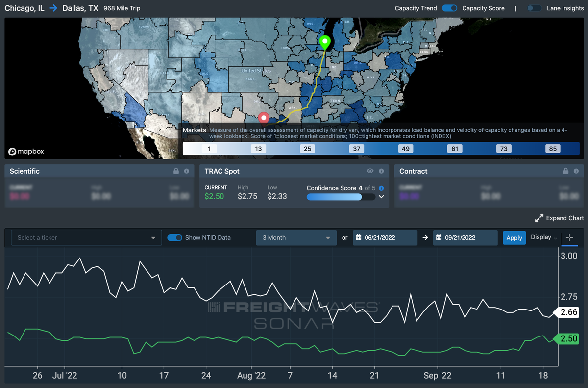Image resolution: width=588 pixels, height=388 pixels.
Task: Open the Contract panel info icon
Action: click(576, 171)
